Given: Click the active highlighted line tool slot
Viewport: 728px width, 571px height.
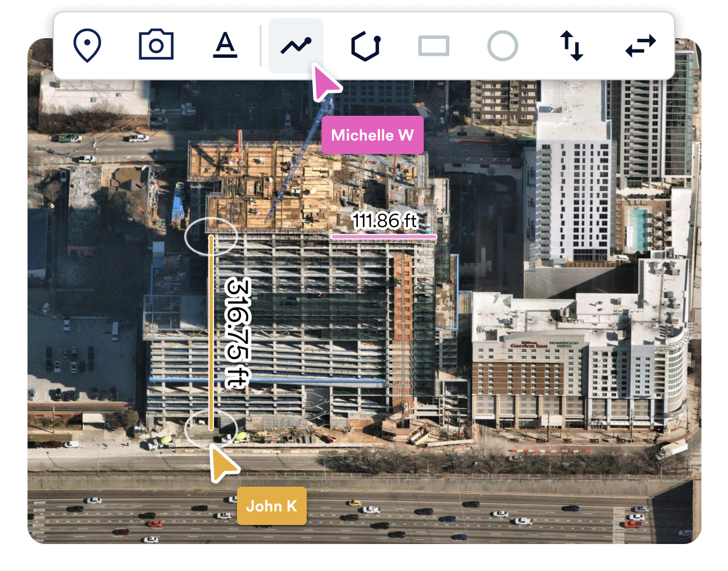Looking at the screenshot, I should point(295,45).
